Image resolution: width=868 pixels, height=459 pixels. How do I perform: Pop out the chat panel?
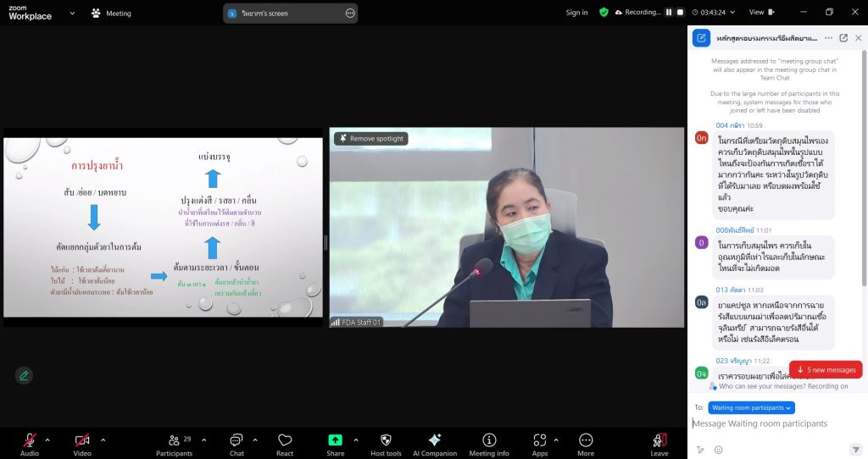[x=843, y=38]
